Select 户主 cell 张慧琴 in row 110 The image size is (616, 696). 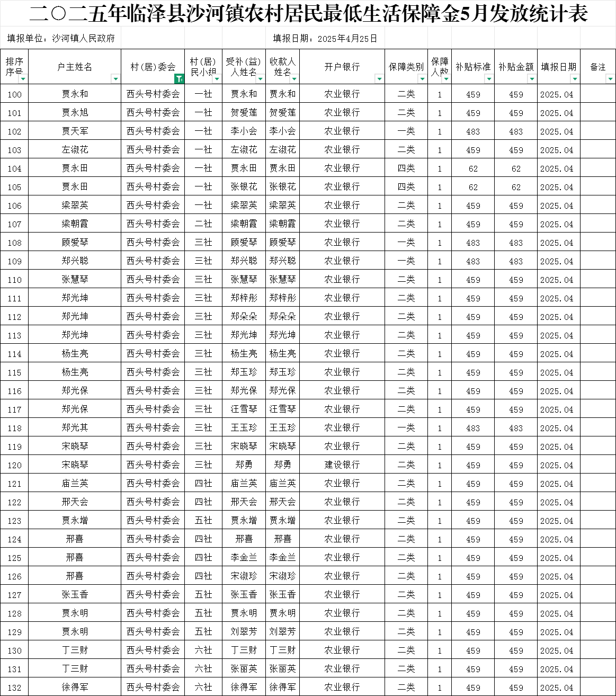click(75, 280)
